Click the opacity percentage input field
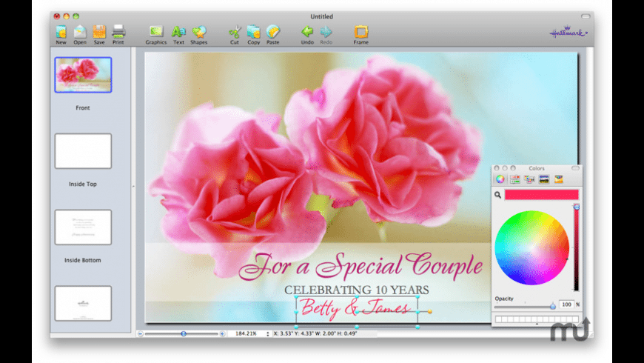 [x=566, y=304]
